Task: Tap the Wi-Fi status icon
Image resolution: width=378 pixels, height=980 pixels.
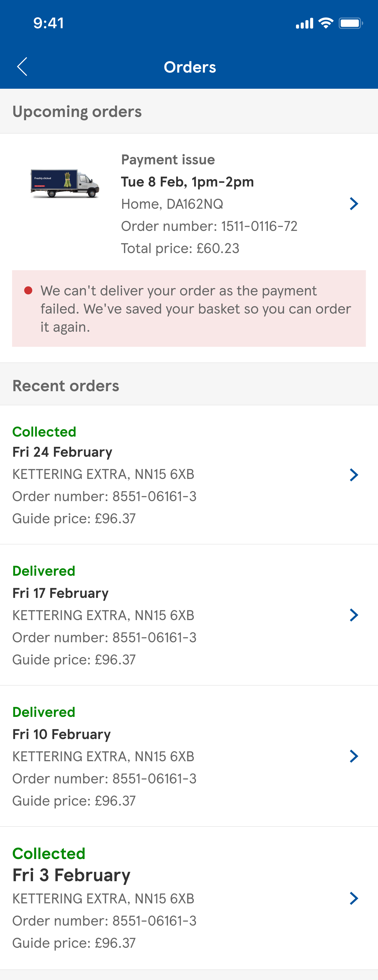Action: click(326, 23)
